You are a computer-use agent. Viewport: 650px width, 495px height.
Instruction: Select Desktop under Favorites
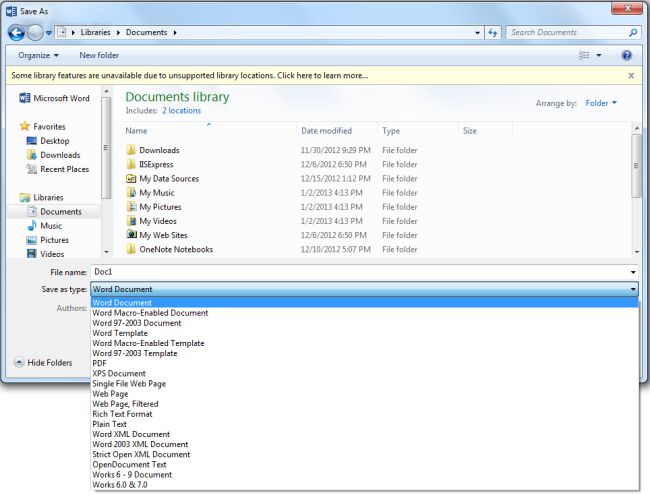pos(48,141)
